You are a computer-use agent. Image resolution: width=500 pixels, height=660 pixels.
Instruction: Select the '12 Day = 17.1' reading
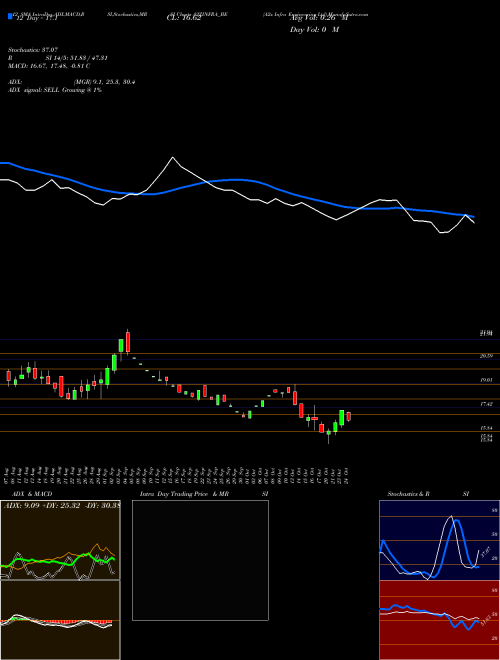coord(37,19)
